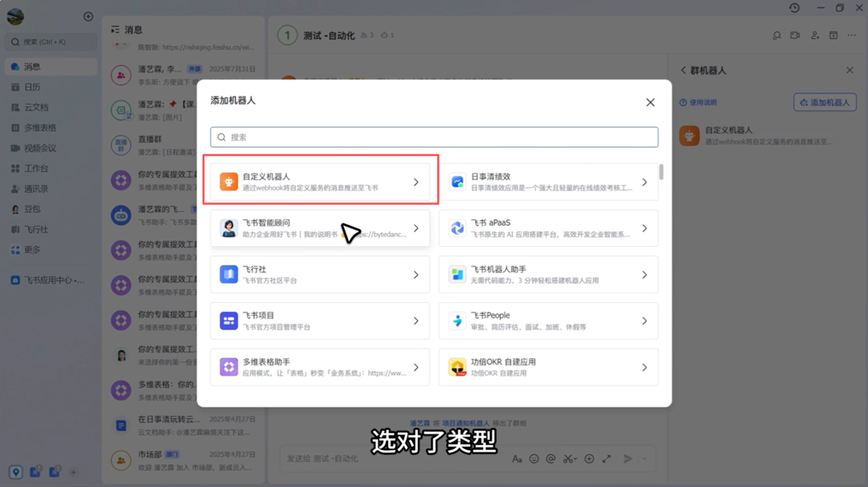The height and width of the screenshot is (487, 868).
Task: Click the location pin icon at bottom left
Action: 15,472
